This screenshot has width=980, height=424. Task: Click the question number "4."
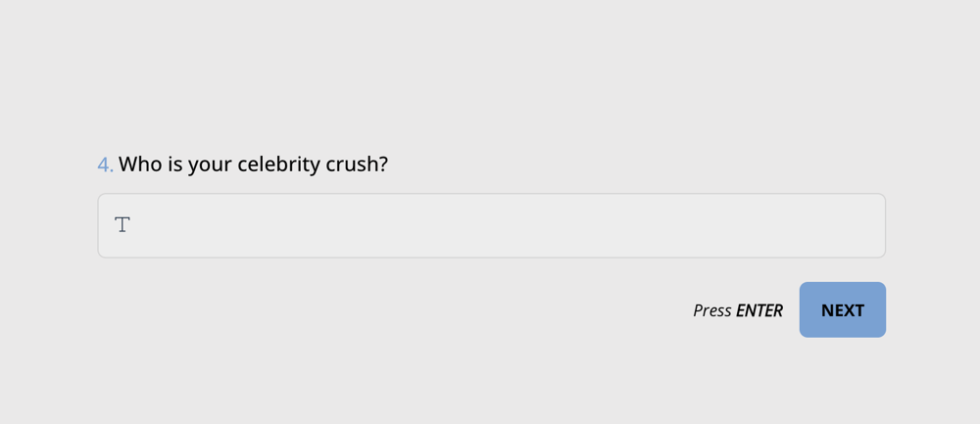(105, 165)
